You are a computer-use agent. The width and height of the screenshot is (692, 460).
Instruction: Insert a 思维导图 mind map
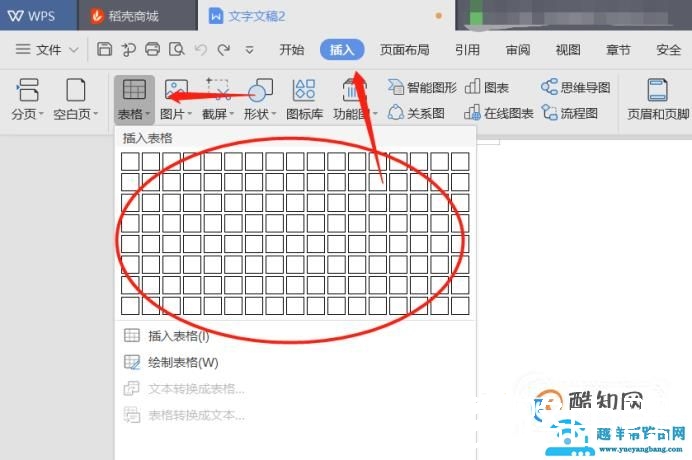pos(575,87)
